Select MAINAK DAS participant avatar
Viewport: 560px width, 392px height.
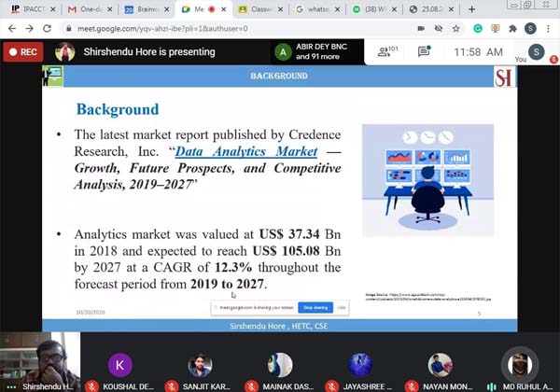[280, 365]
